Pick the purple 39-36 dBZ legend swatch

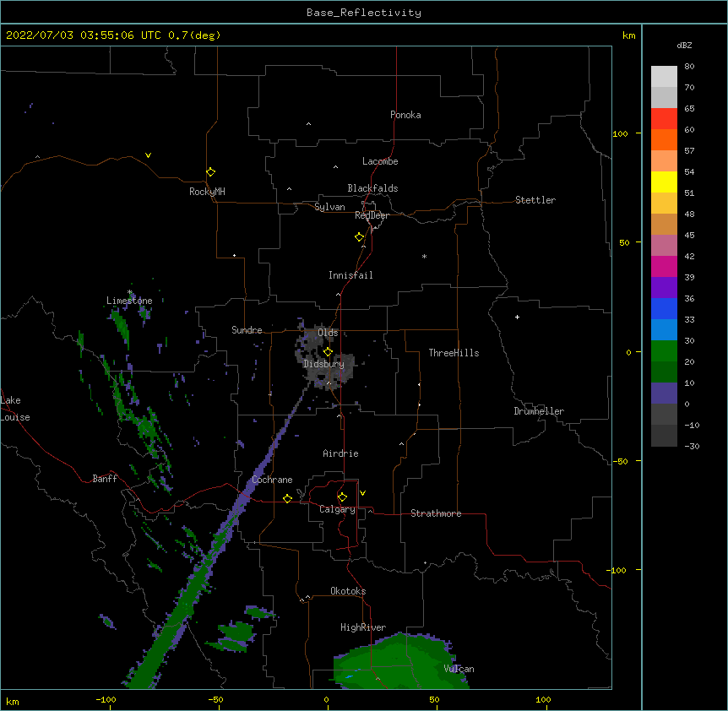click(664, 288)
